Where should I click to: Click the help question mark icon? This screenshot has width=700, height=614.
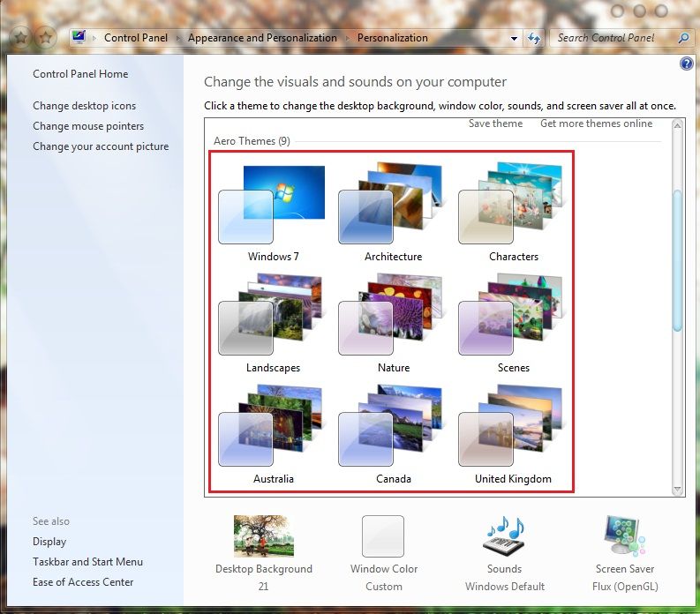click(686, 64)
